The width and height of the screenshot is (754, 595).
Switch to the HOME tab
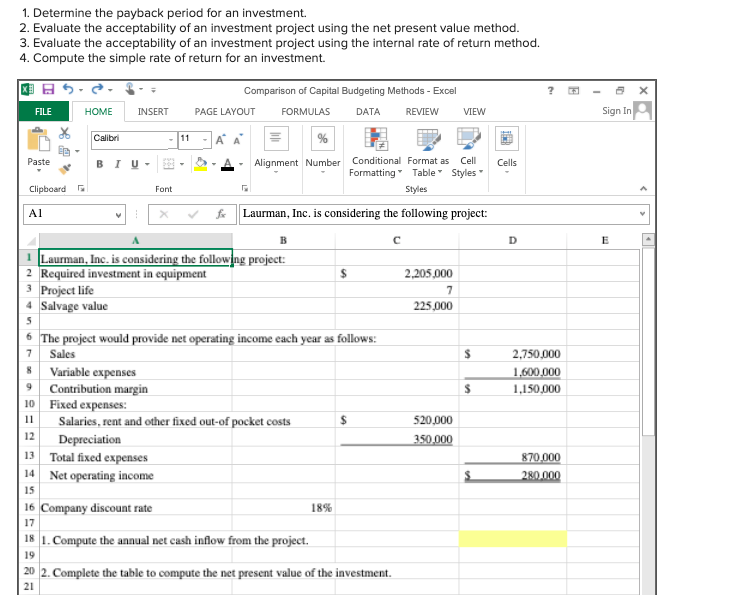click(98, 112)
